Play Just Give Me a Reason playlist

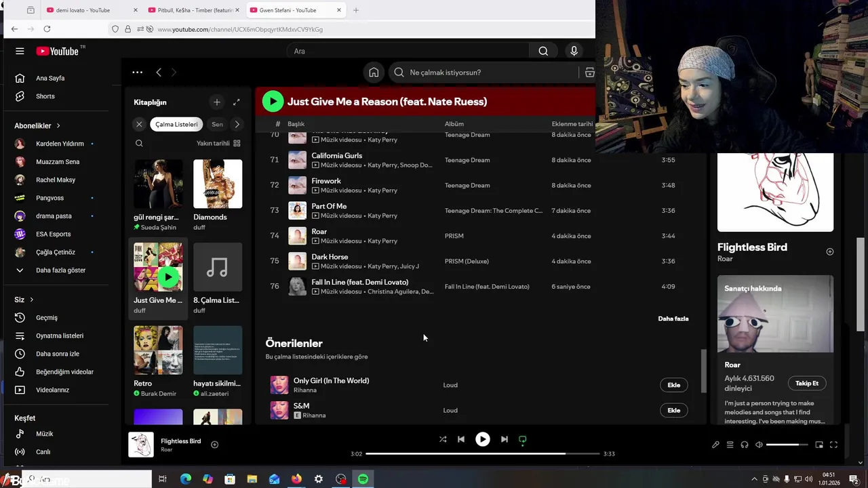(273, 102)
